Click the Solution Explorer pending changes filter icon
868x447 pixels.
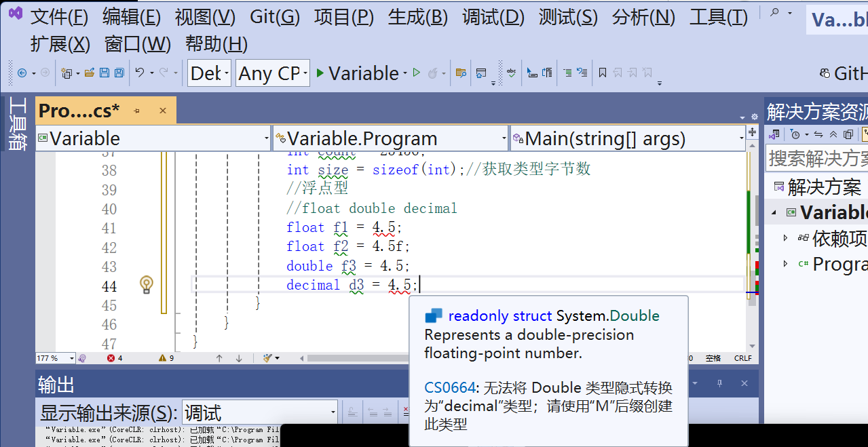(795, 134)
